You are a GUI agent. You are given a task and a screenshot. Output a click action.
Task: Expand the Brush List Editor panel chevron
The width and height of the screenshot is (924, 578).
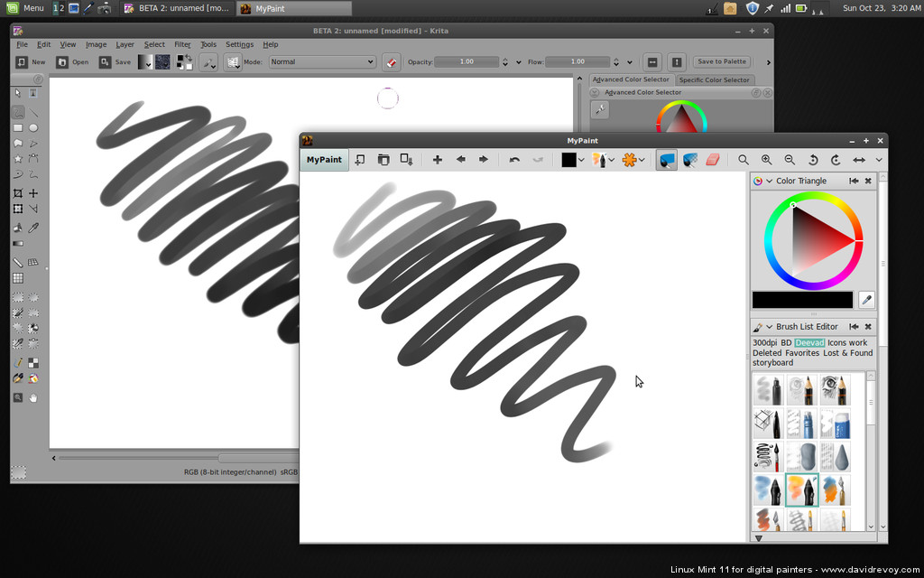pyautogui.click(x=769, y=327)
